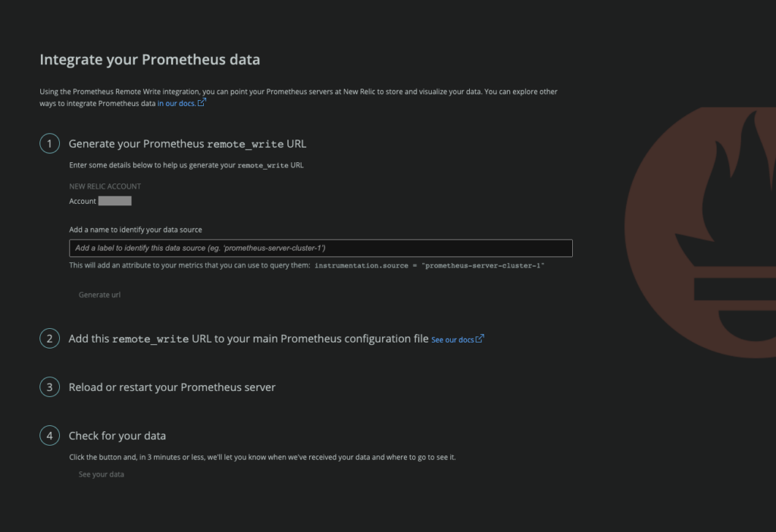Click 'Add this remote_write URL' step heading
Viewport: 776px width, 532px height.
(249, 339)
